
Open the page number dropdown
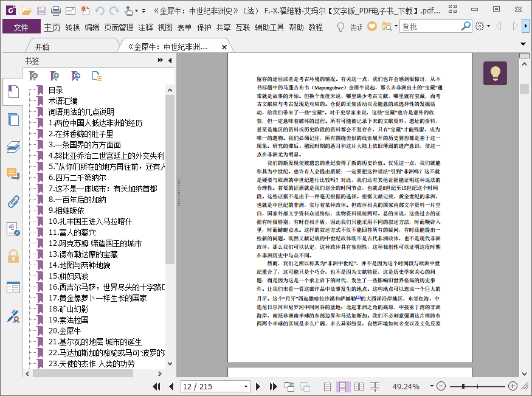coord(246,386)
